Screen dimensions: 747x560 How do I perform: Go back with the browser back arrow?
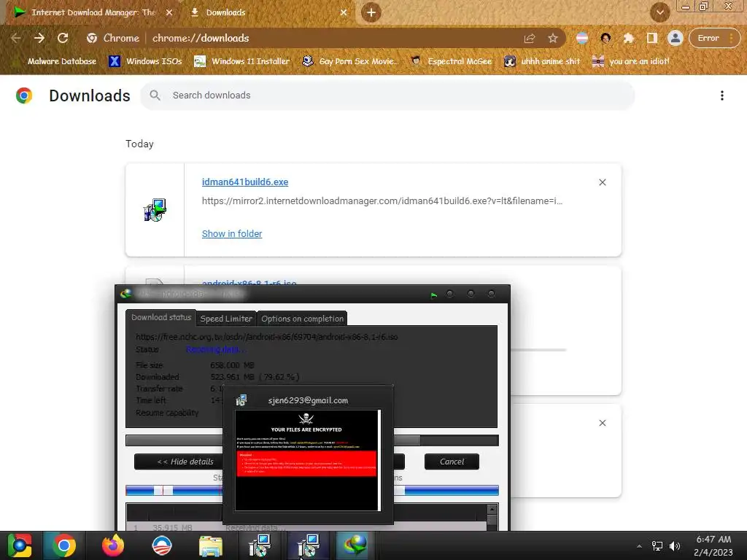[x=16, y=38]
